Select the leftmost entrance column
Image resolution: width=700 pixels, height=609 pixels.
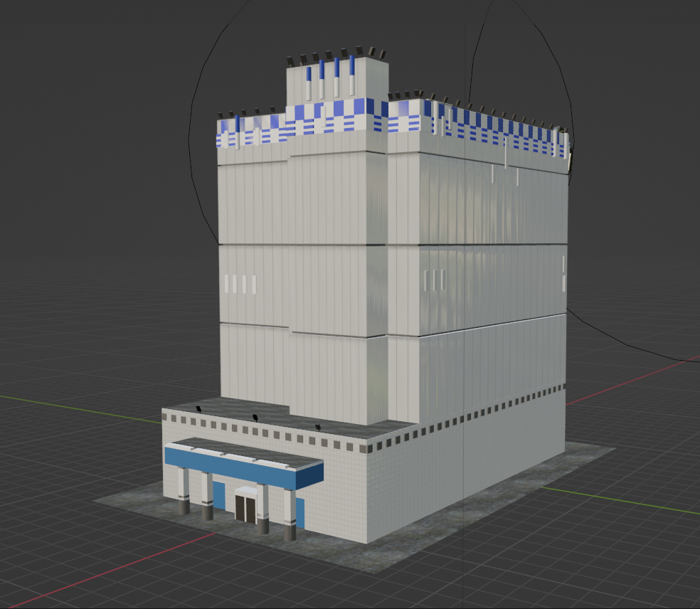[182, 498]
